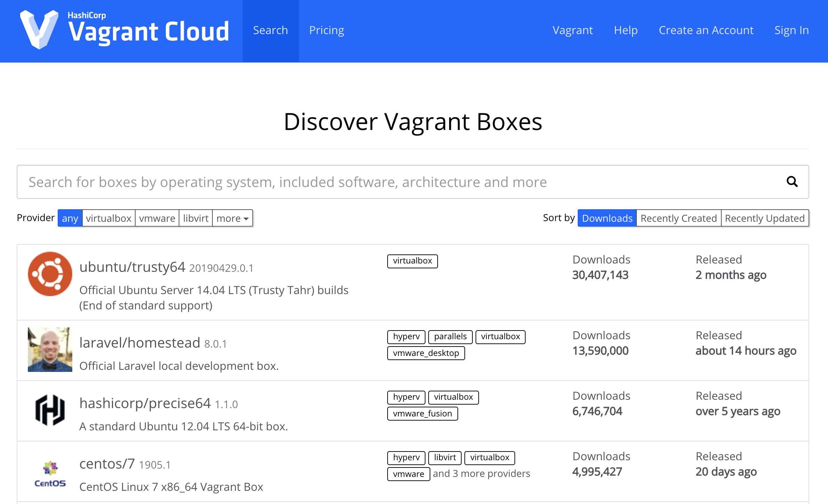This screenshot has width=828, height=504.
Task: Click 'about 14 hours ago' release time
Action: [x=746, y=351]
